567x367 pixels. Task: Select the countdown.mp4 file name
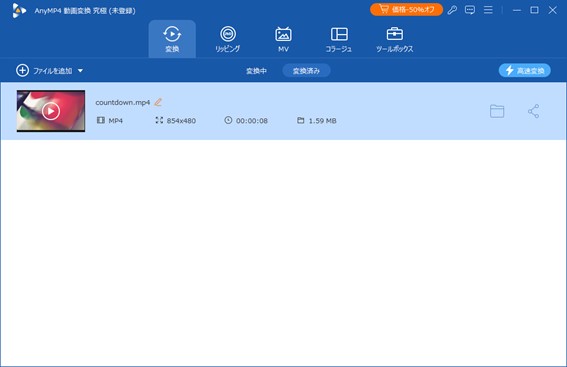tap(123, 103)
